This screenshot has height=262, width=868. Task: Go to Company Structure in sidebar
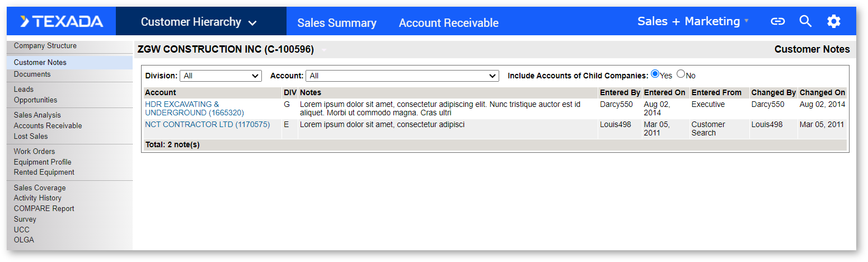[x=45, y=46]
